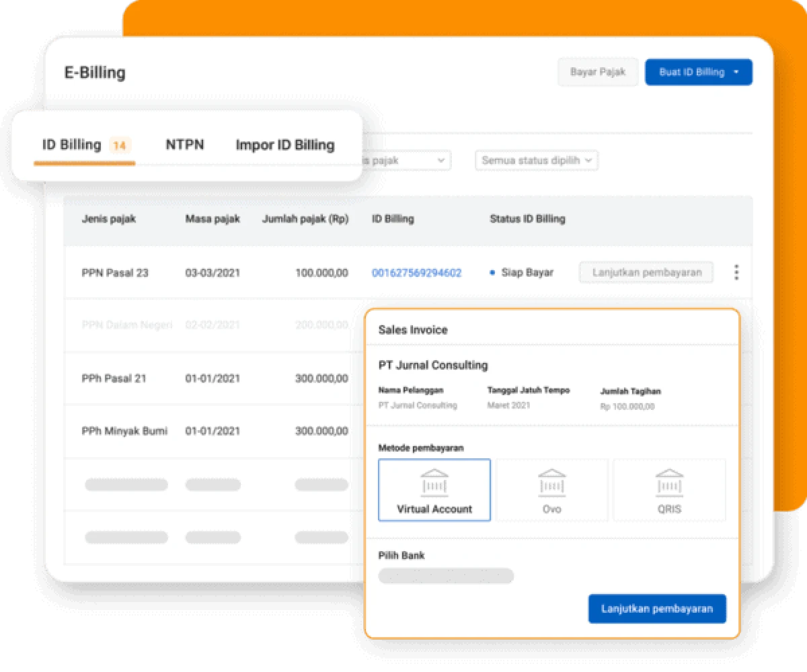Open the Semua status dipilih filter
807x672 pixels.
coord(536,161)
